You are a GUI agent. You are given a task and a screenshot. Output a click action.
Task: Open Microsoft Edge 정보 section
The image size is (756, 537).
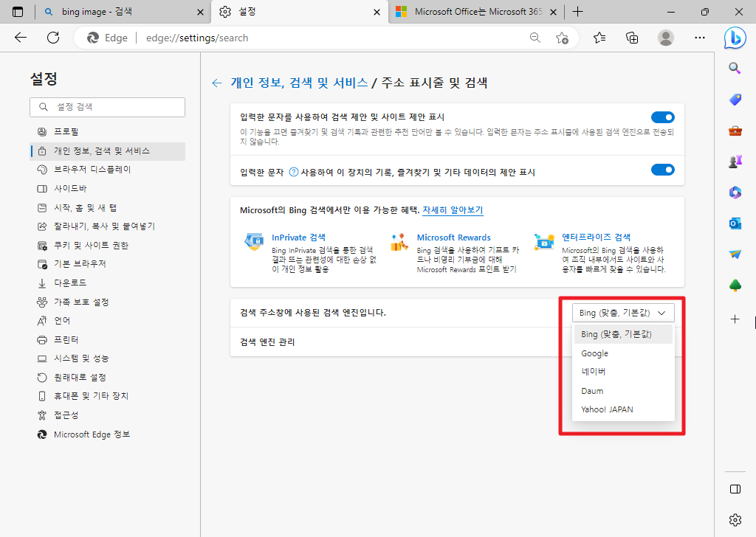coord(108,434)
